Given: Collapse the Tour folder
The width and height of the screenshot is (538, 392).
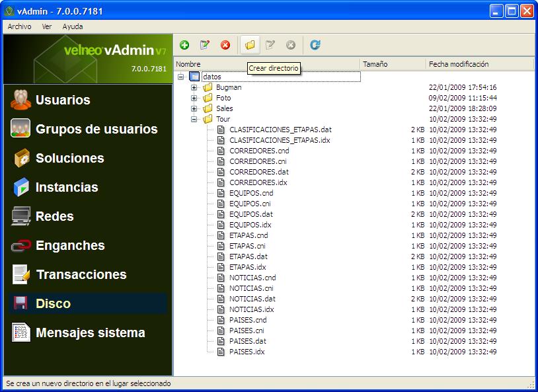Looking at the screenshot, I should (x=194, y=119).
